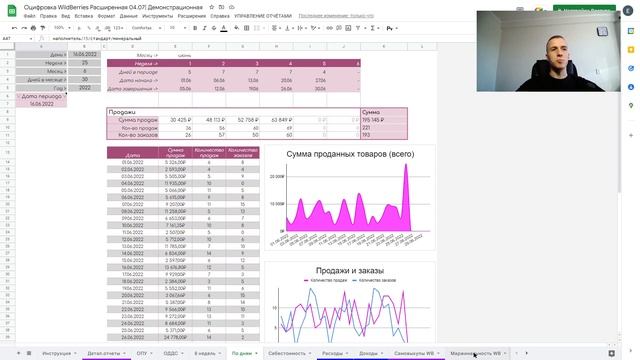Apply strikethrough formatting

click(214, 28)
